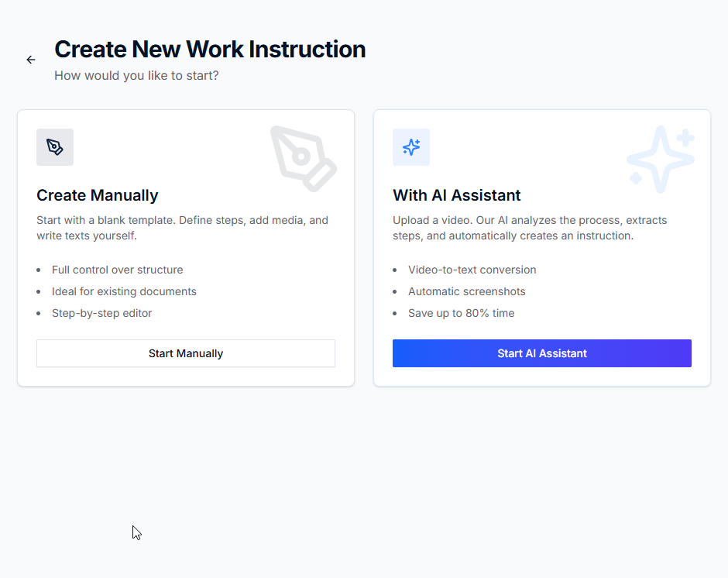728x578 pixels.
Task: Select the "Create Manually" card title
Action: (x=98, y=195)
